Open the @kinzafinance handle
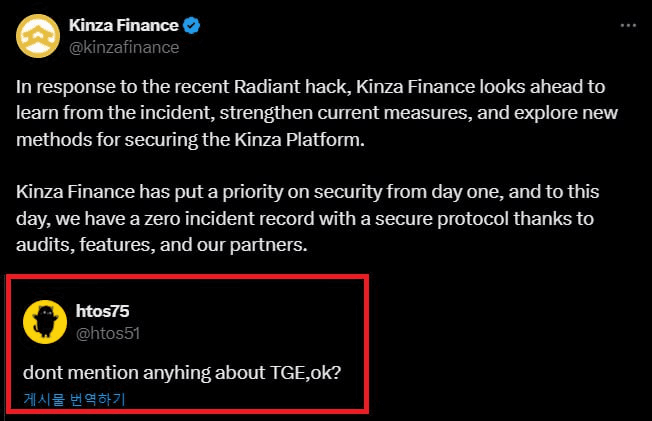Screen dimensions: 652x421 click(124, 47)
